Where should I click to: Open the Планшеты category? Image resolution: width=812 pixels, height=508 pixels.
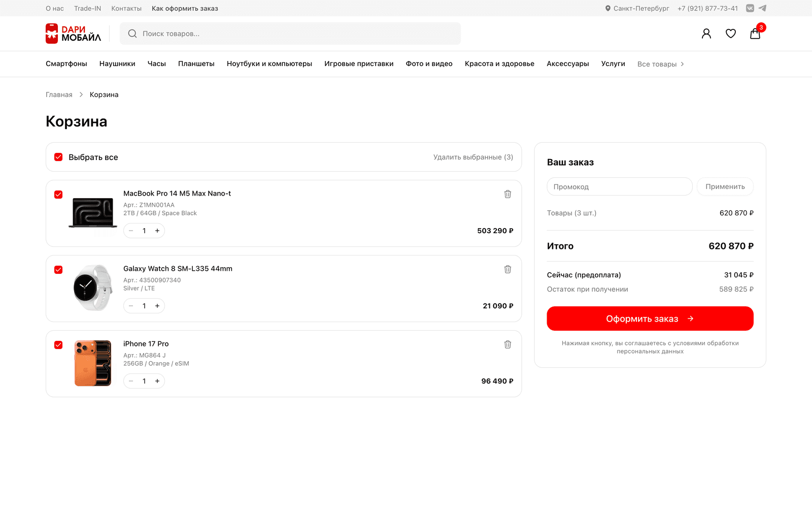click(196, 63)
